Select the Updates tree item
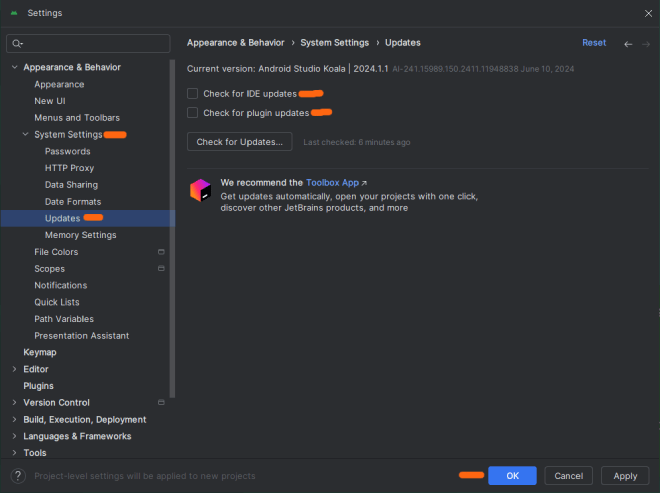Screen dimensions: 660x493 click(88, 218)
